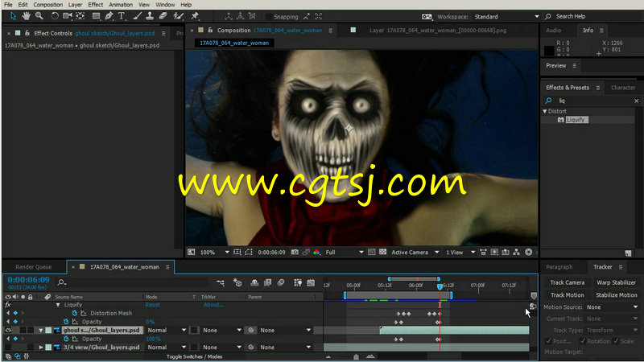
Task: Switch to the Render Queue tab
Action: coord(34,267)
